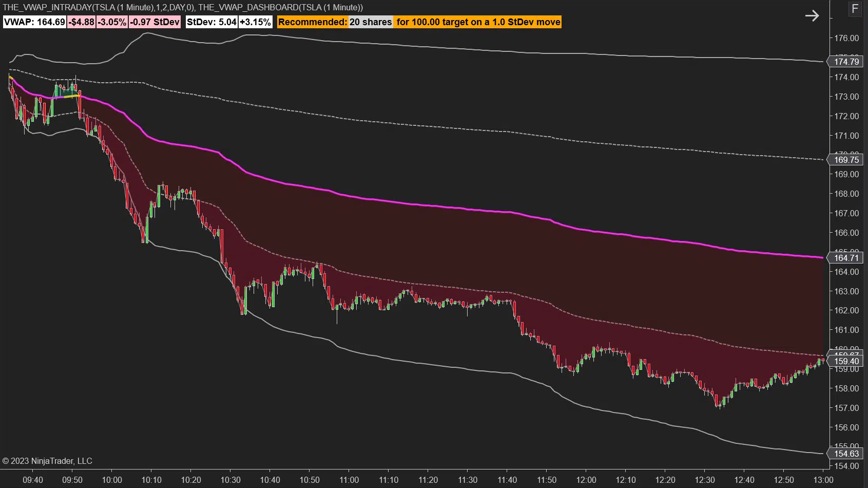Click the 10:30 time axis label
Viewport: 868px width, 488px height.
[230, 480]
